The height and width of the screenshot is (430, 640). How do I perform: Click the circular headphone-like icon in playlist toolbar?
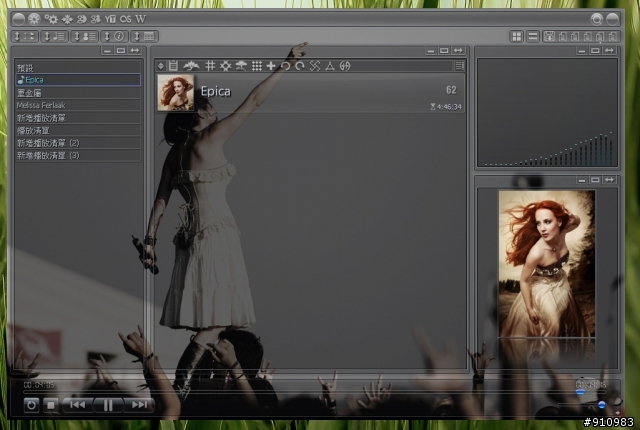(345, 66)
